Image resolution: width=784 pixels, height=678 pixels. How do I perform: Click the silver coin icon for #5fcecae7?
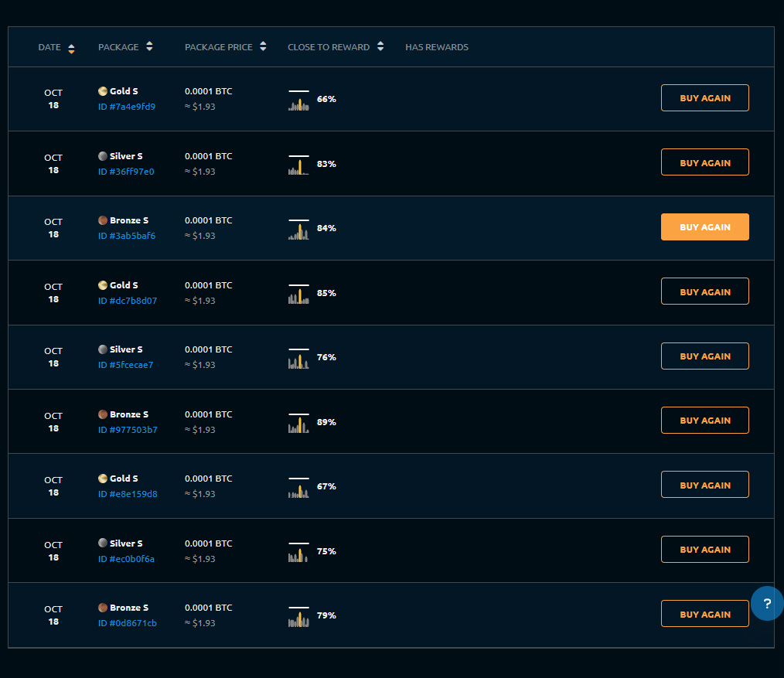pyautogui.click(x=103, y=349)
